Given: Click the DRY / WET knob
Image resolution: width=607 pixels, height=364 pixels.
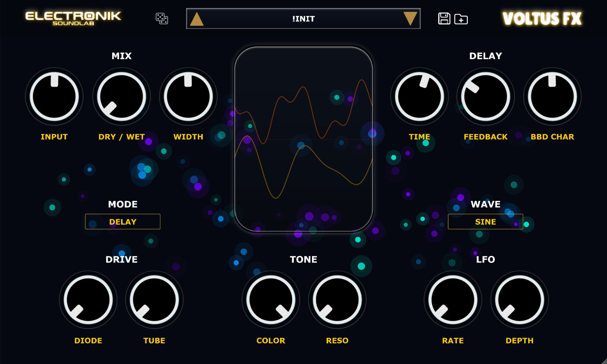Looking at the screenshot, I should click(121, 97).
